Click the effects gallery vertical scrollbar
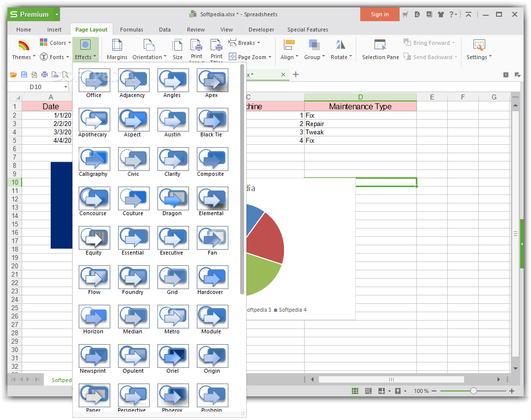 (x=242, y=180)
